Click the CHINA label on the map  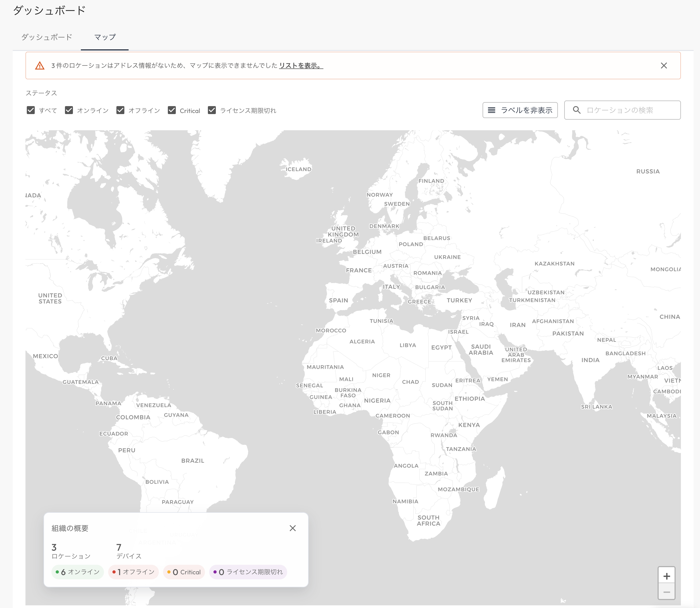tap(670, 317)
